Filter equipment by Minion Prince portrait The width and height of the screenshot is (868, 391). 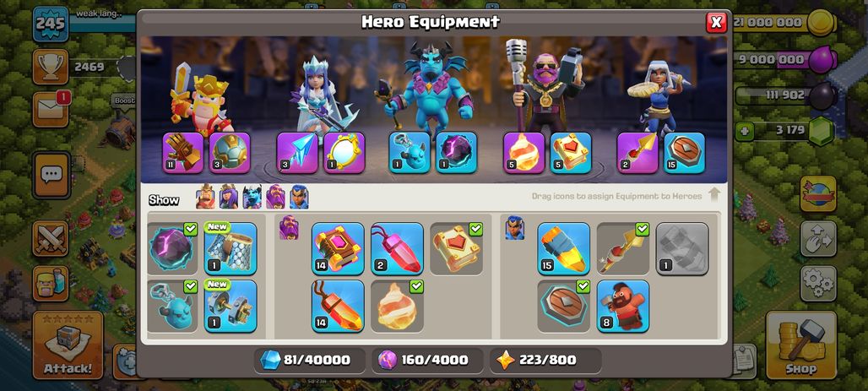tap(252, 197)
